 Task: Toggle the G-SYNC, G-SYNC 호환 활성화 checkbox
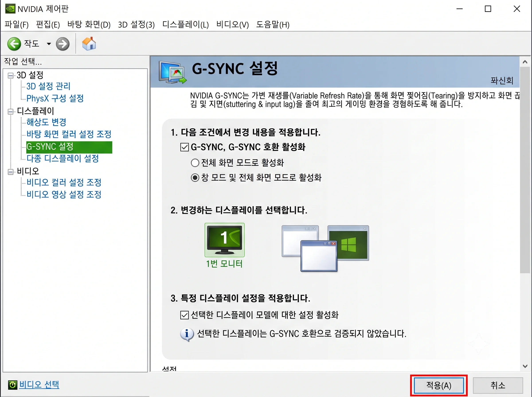(x=184, y=147)
